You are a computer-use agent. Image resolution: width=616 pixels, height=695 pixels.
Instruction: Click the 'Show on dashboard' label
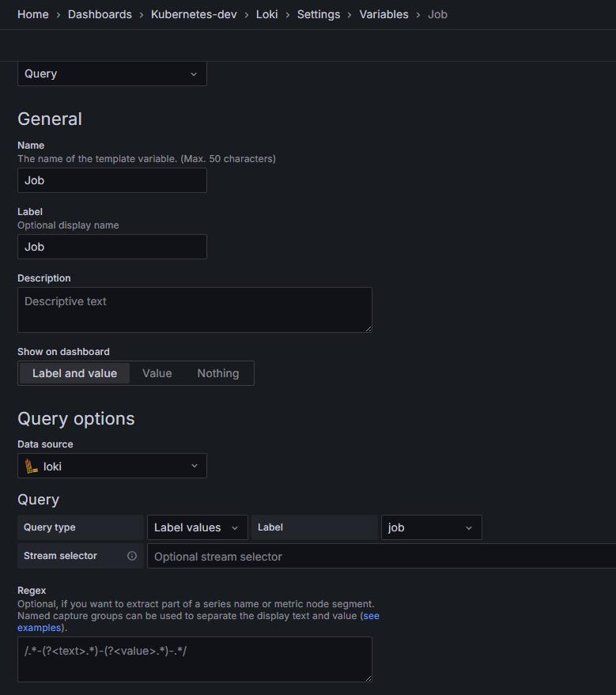coord(63,352)
